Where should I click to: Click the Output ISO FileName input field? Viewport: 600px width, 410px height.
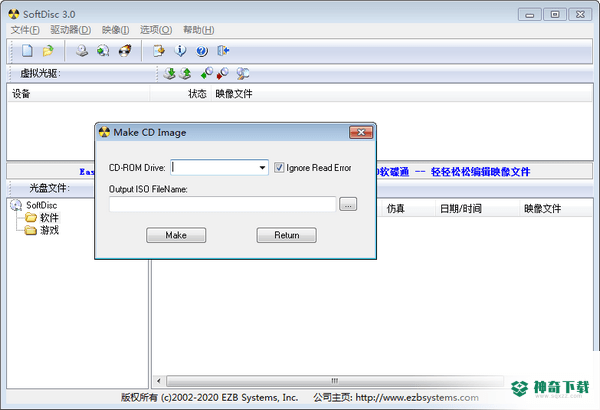223,204
